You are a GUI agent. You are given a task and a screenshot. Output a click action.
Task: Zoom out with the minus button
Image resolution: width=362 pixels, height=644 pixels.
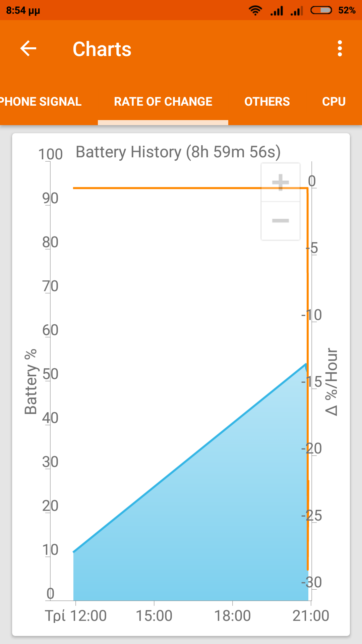click(x=281, y=220)
